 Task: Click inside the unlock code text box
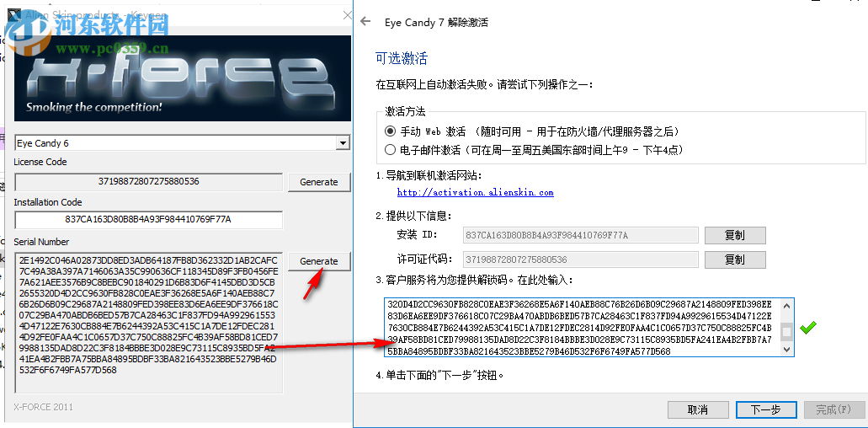click(583, 327)
